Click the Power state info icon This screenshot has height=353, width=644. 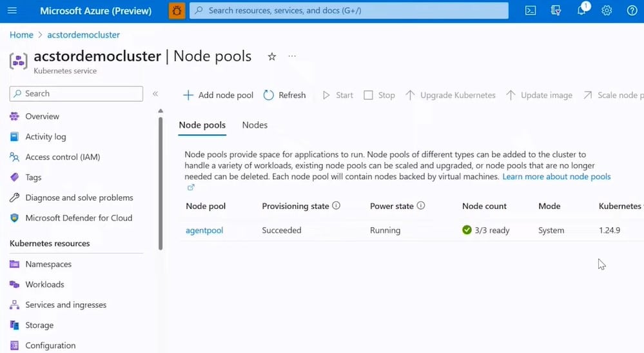point(421,205)
